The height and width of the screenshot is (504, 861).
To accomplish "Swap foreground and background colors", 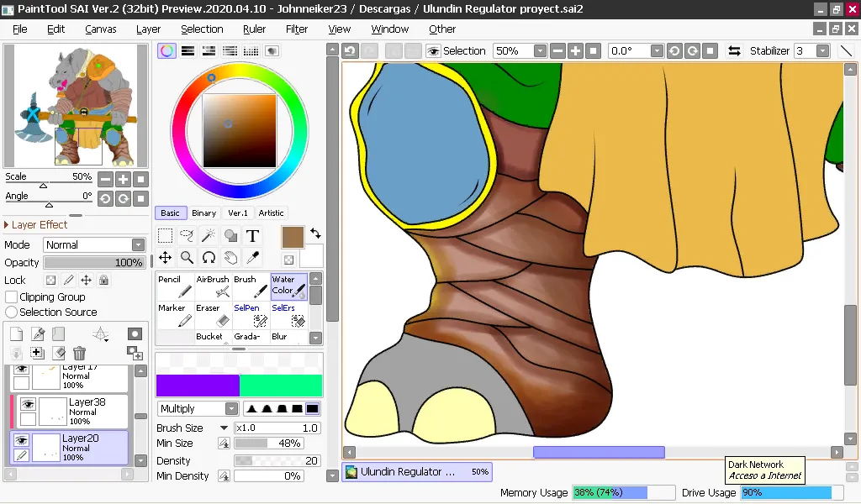I will tap(316, 233).
